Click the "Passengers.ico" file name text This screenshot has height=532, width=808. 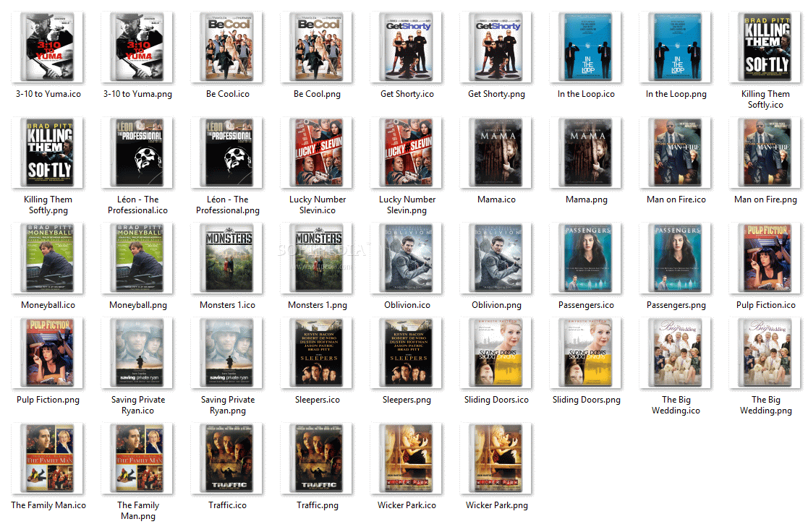[x=586, y=305]
